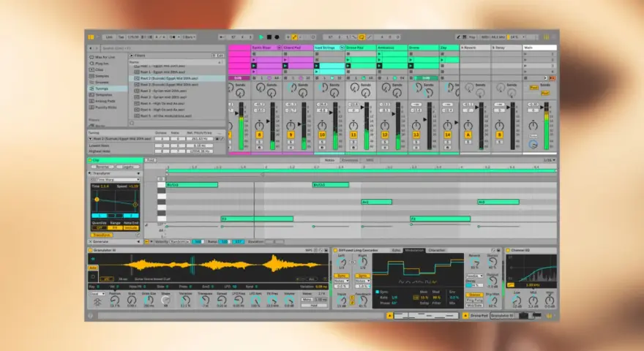The image size is (644, 351).
Task: Click the Granulator III save preset icon
Action: (x=326, y=250)
